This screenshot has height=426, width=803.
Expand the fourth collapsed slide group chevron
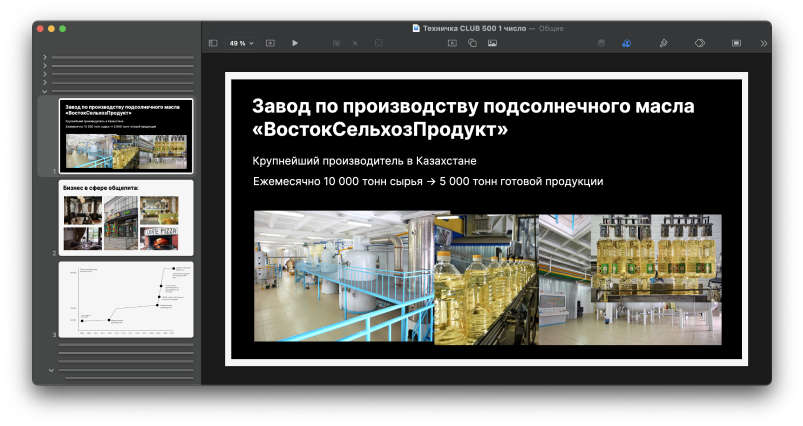45,82
